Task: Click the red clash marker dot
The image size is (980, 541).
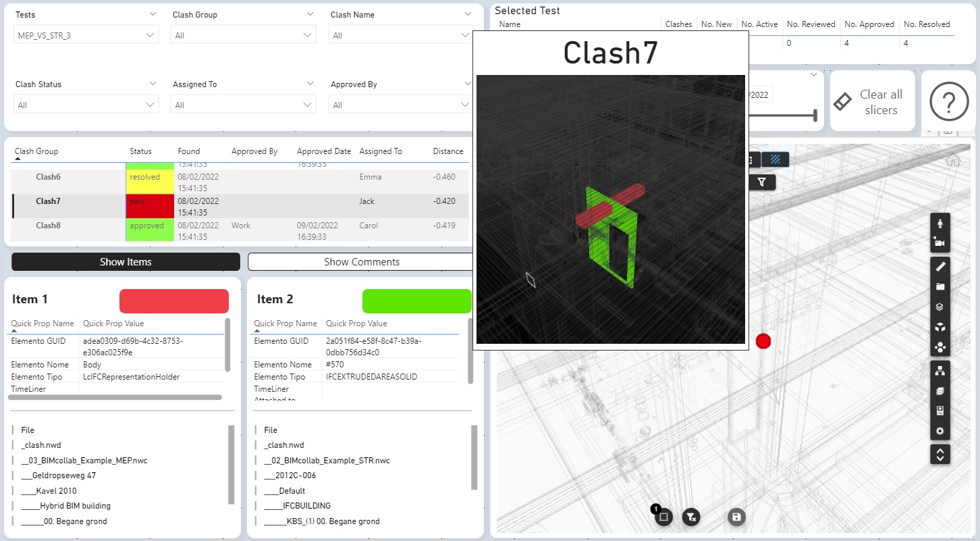Action: (763, 341)
